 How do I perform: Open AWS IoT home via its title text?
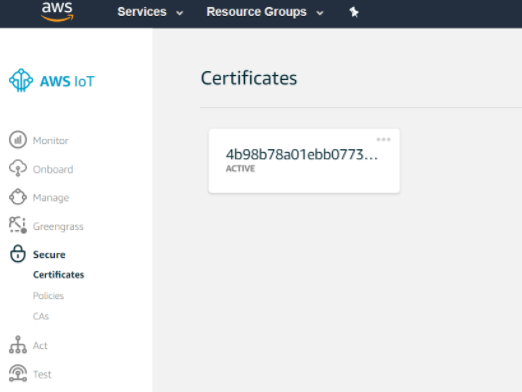click(x=67, y=81)
